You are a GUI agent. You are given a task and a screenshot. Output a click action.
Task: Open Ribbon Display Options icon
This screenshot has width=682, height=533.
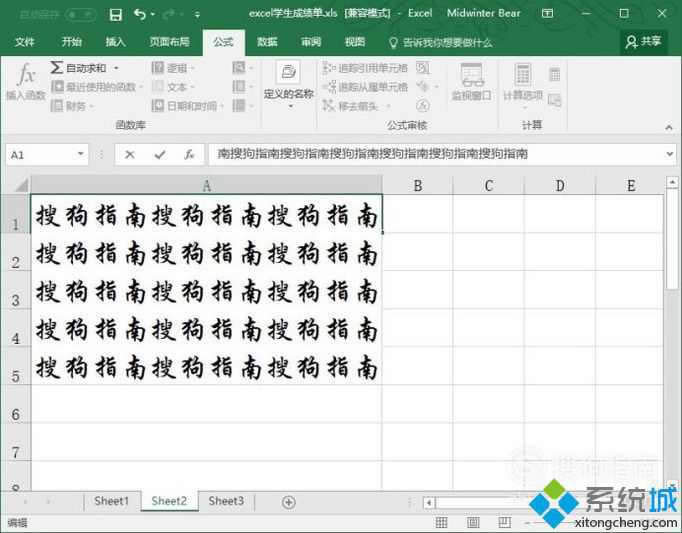point(547,13)
